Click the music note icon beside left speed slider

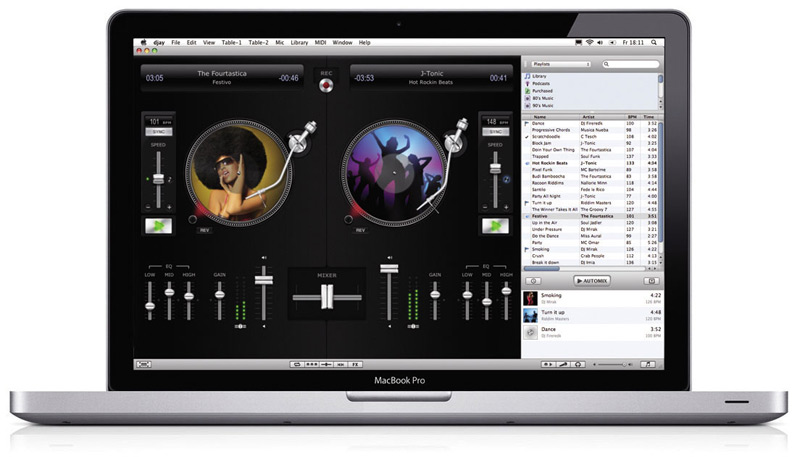(170, 180)
